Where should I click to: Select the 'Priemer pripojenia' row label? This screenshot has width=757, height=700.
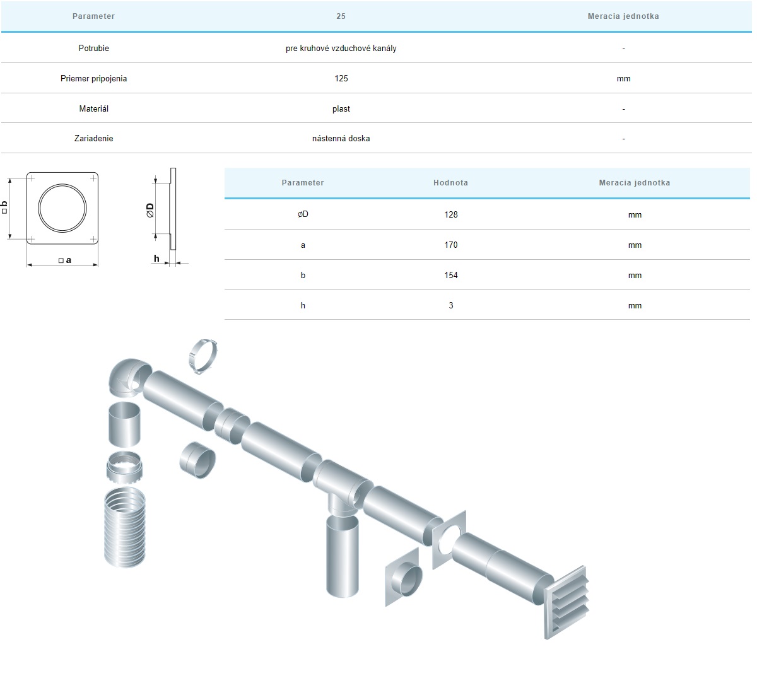[x=93, y=79]
